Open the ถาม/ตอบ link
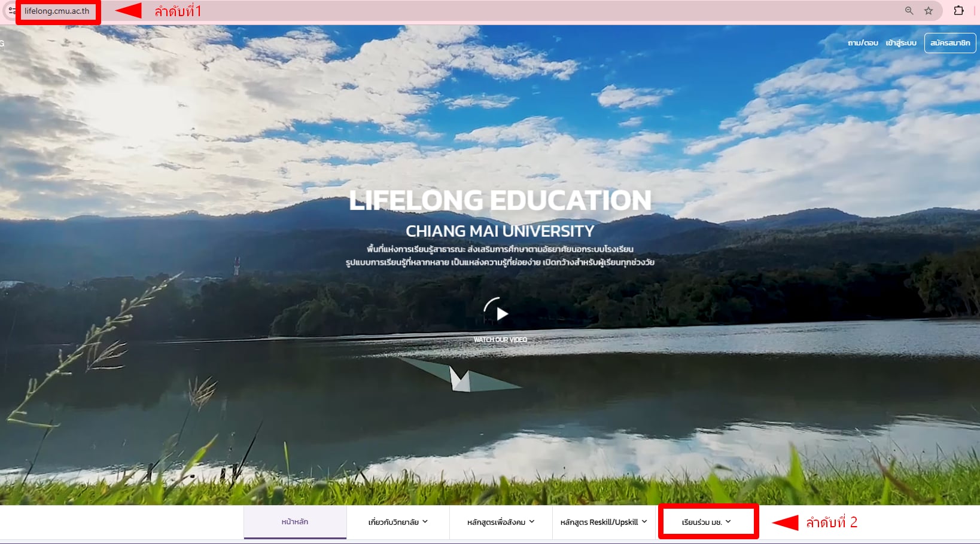980x544 pixels. pos(863,43)
